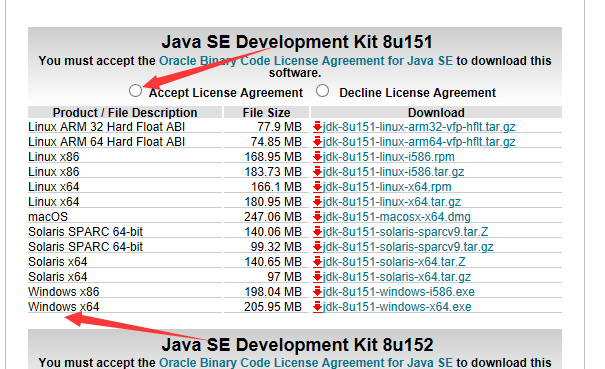Viewport: 605px width, 369px height.
Task: Click red download arrow for jdk-8u151-linux-arm32-vfp-hflt.tar.gz
Action: [318, 127]
